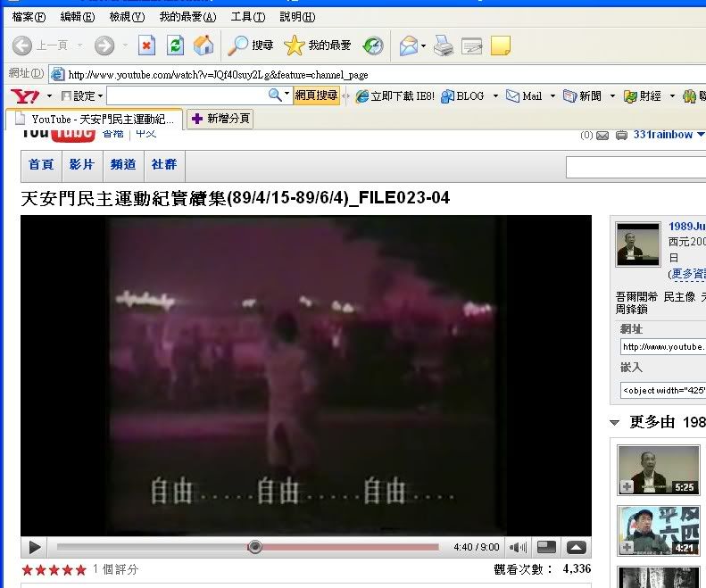Open 我的最愛(A) Favorites menu
This screenshot has height=588, width=706.
187,17
